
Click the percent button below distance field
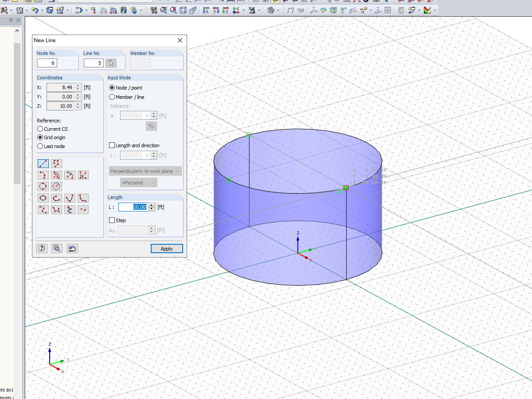(x=151, y=126)
